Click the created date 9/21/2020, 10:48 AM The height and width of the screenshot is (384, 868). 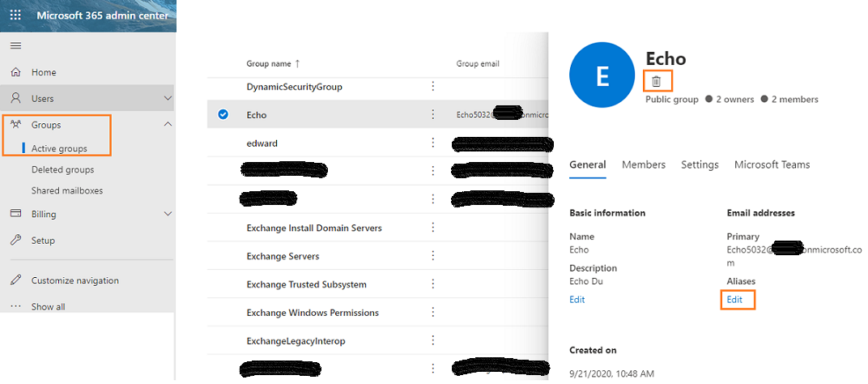click(611, 374)
